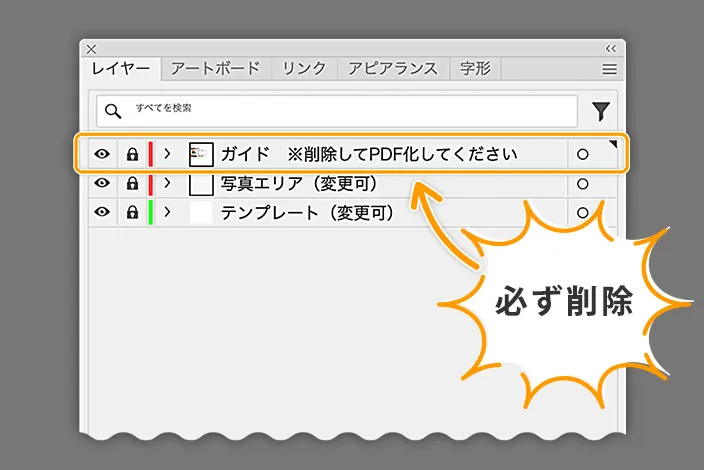The width and height of the screenshot is (704, 470).
Task: Open the リンク tab
Action: 304,69
